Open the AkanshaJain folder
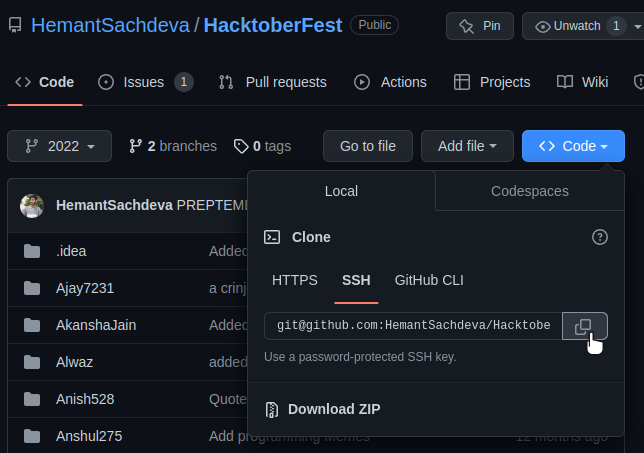Image resolution: width=644 pixels, height=453 pixels. pos(96,325)
